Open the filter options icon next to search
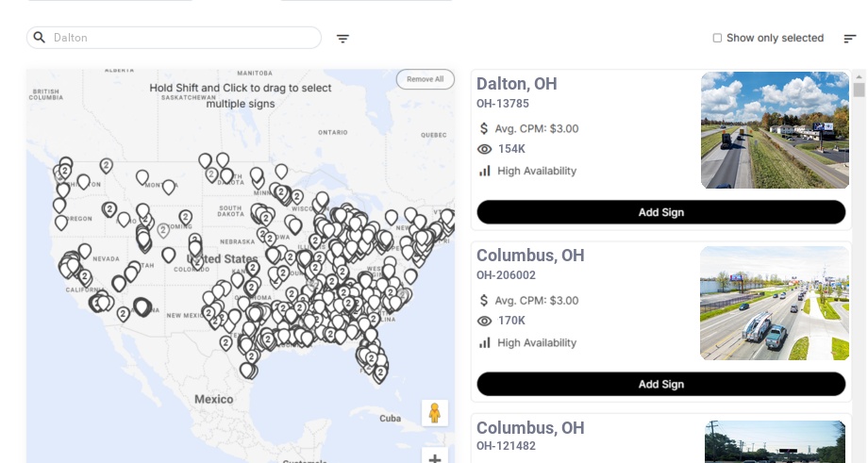 pyautogui.click(x=342, y=39)
